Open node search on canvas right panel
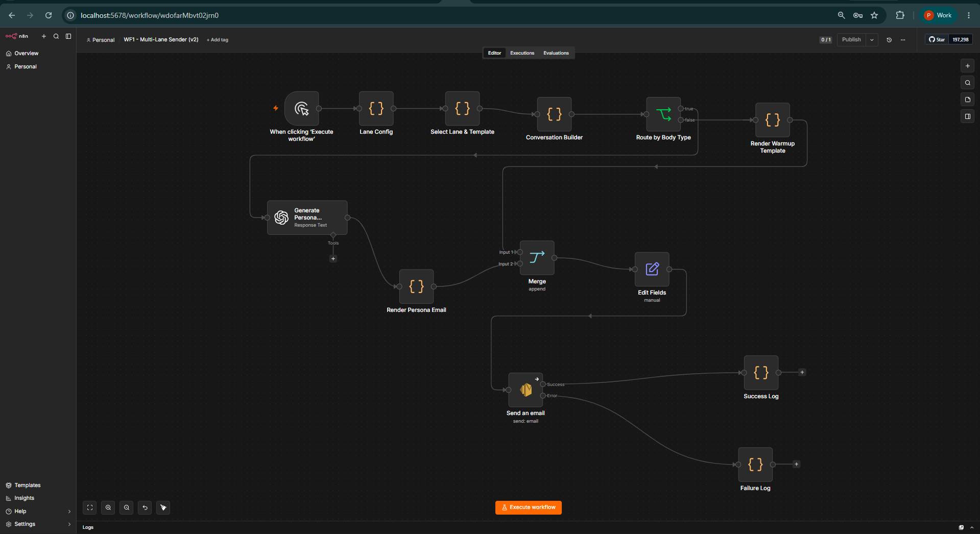This screenshot has height=534, width=980. pyautogui.click(x=967, y=83)
